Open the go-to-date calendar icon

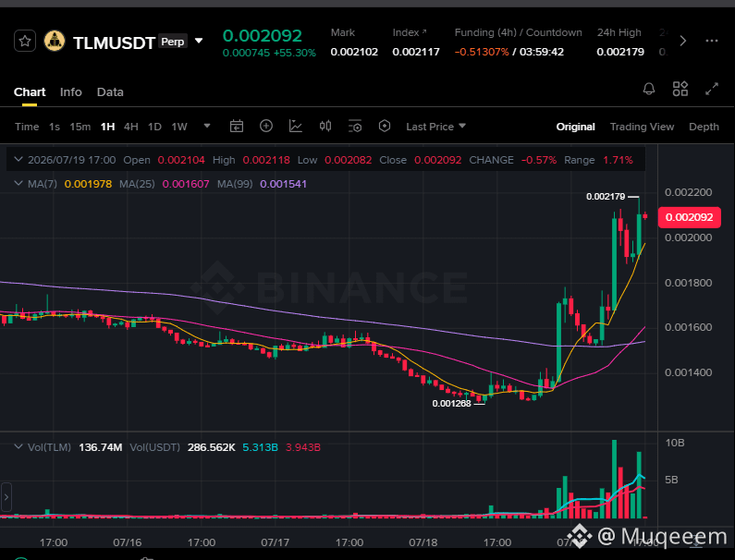[x=237, y=126]
